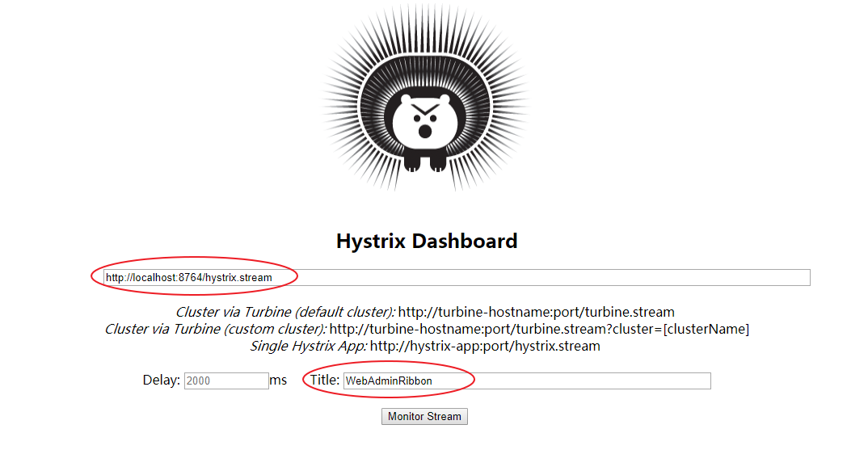868x450 pixels.
Task: Click the 'Single Hystrix App' label
Action: pyautogui.click(x=309, y=347)
